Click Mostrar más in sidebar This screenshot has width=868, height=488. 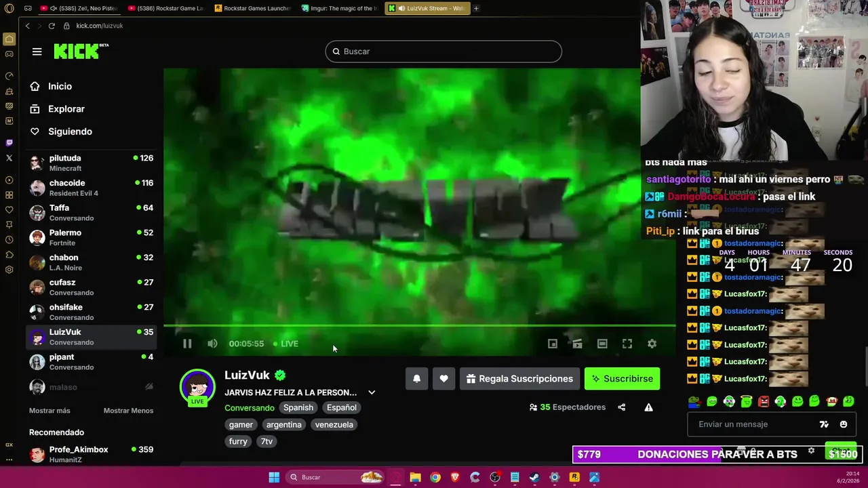pos(50,411)
